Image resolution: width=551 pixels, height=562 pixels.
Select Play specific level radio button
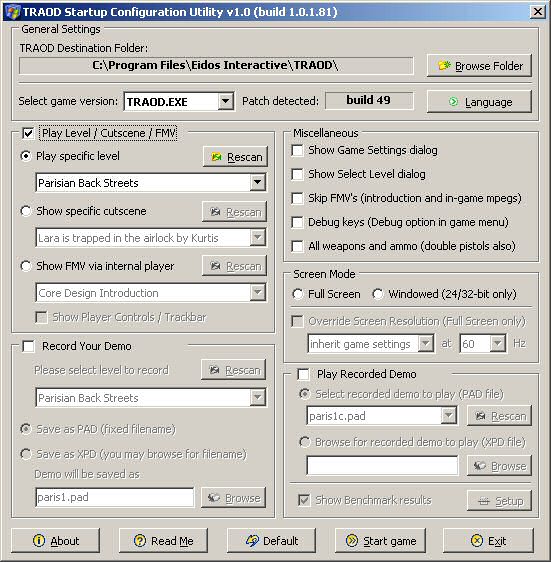click(x=26, y=156)
